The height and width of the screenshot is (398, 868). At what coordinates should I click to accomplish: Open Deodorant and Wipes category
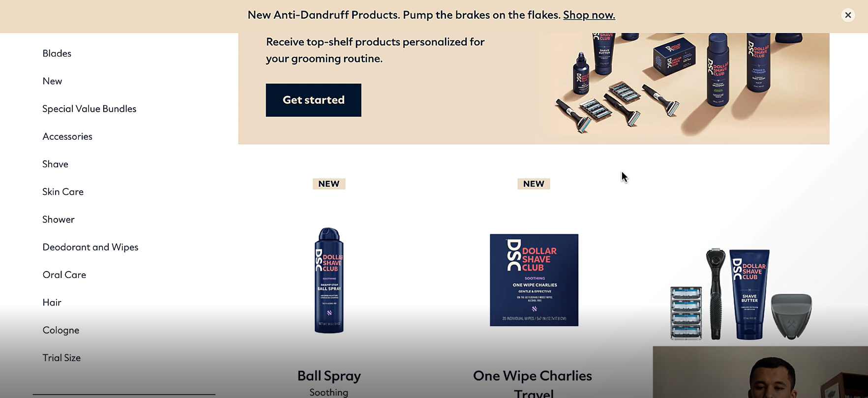click(x=90, y=247)
